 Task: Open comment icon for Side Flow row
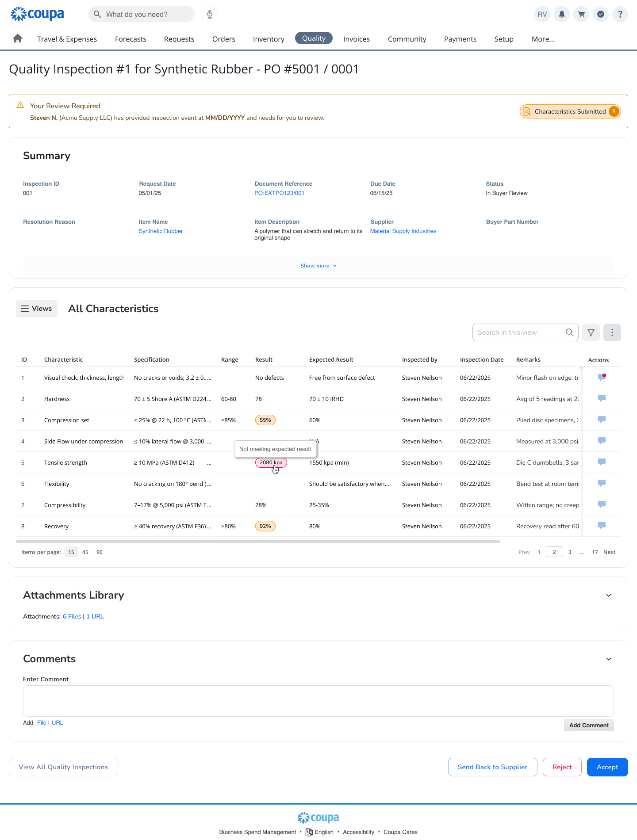pos(602,441)
